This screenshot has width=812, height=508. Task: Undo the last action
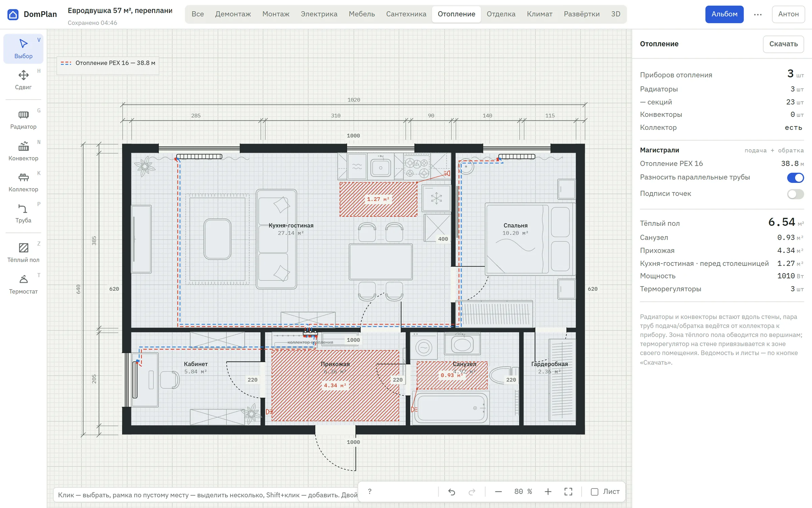pyautogui.click(x=451, y=491)
